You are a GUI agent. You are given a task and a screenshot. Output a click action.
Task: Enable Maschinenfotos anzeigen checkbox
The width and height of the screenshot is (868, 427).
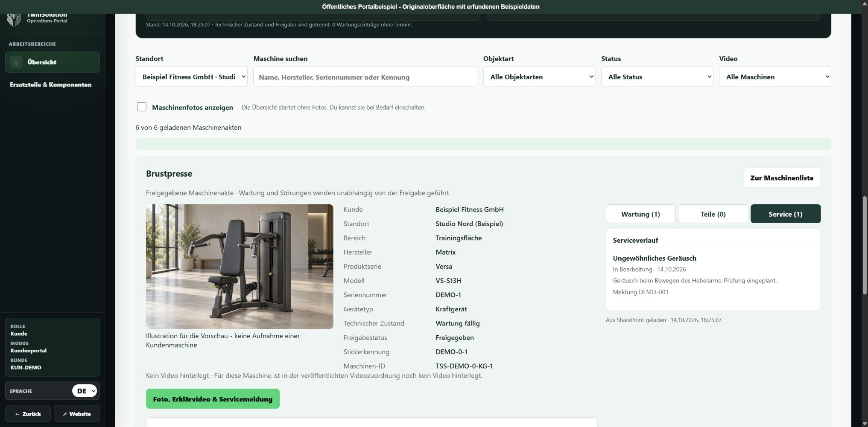[142, 107]
